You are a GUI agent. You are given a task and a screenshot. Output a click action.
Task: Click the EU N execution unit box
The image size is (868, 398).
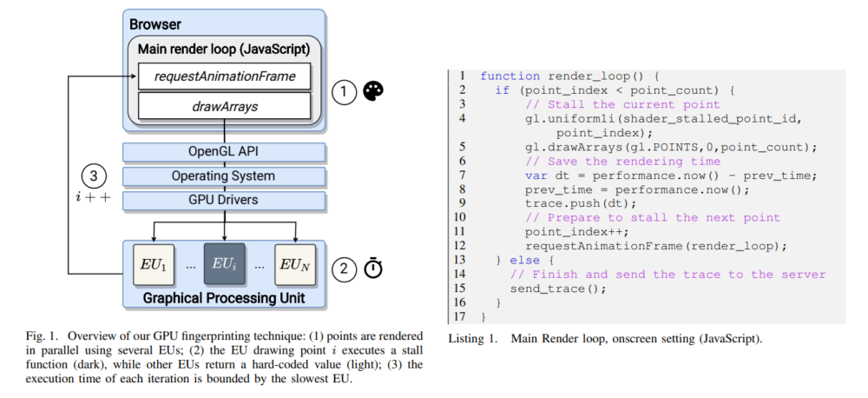pyautogui.click(x=295, y=264)
